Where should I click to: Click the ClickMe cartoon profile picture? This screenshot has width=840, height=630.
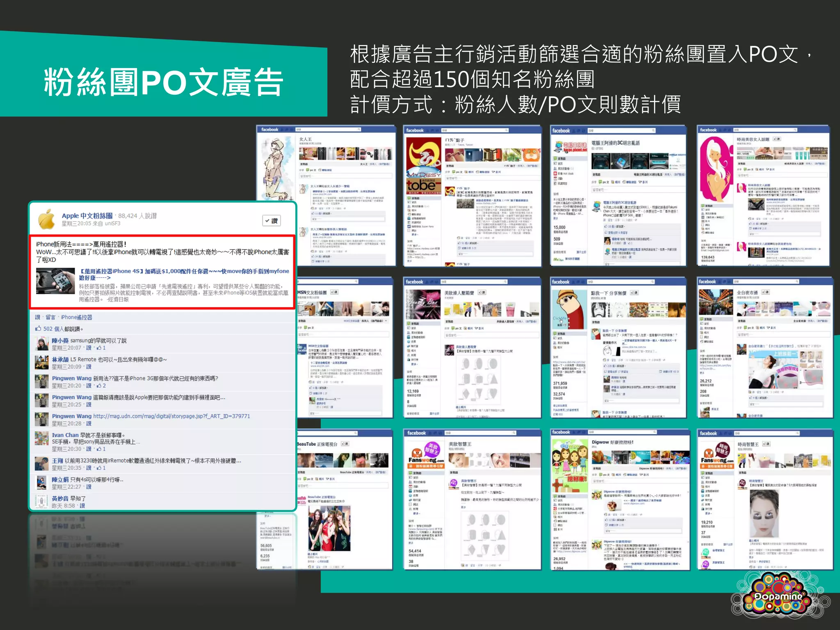pyautogui.click(x=569, y=309)
